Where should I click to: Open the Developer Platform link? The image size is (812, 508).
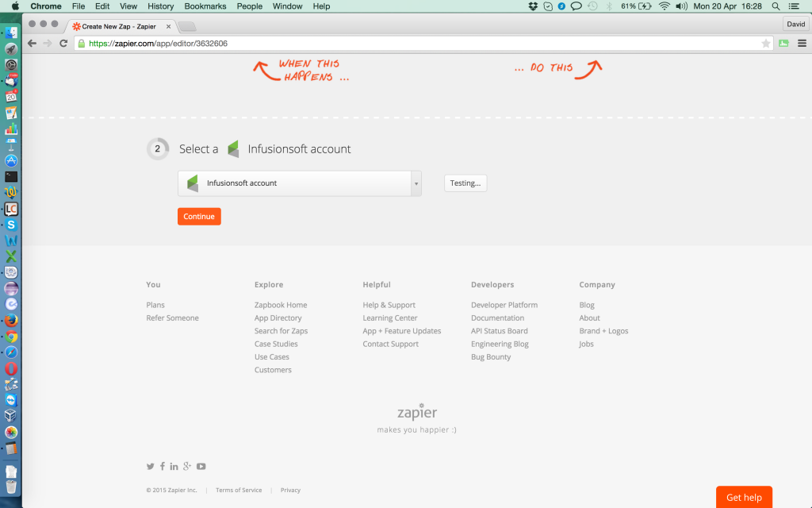(504, 305)
